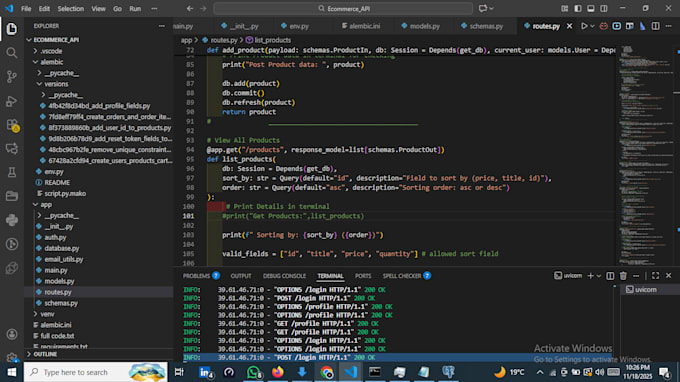The height and width of the screenshot is (382, 680).
Task: Open the Search view in activity bar
Action: (x=12, y=53)
